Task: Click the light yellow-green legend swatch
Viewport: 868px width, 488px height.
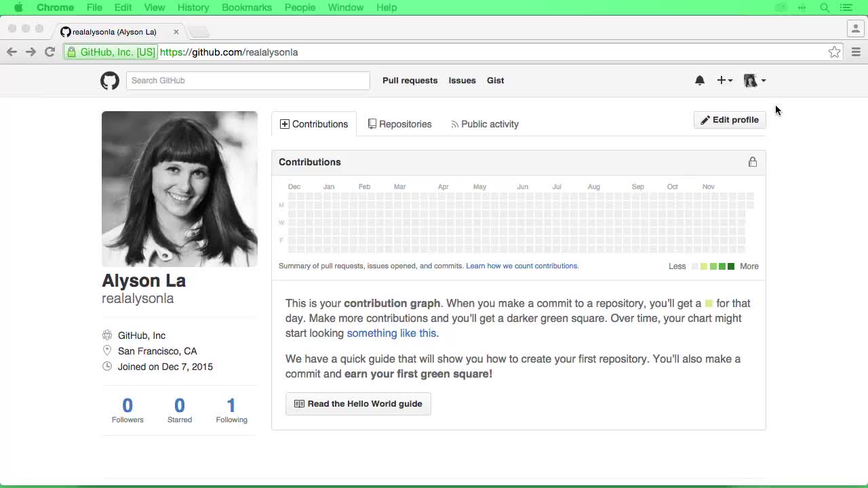Action: tap(704, 266)
